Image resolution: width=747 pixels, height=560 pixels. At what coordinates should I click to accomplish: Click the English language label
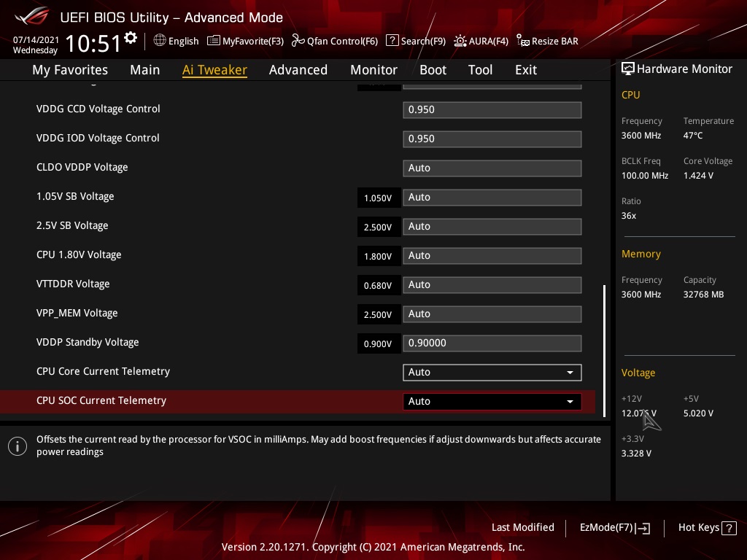(183, 42)
